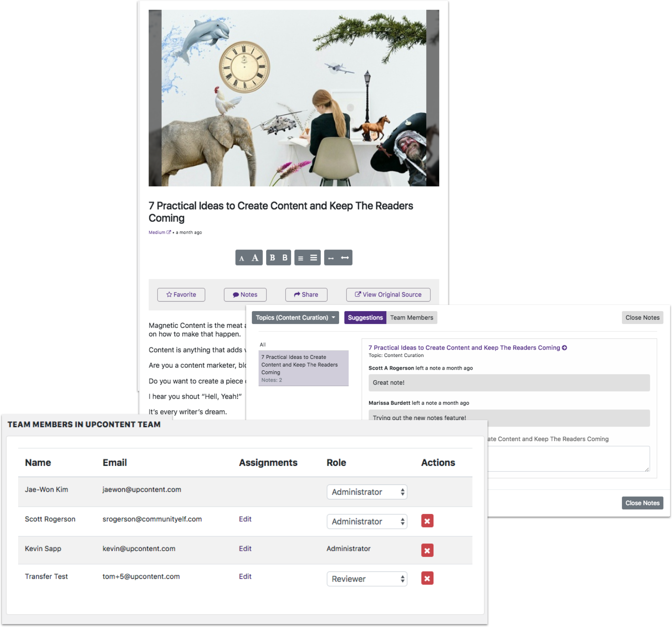Viewport: 672px width, 627px height.
Task: Edit assignments for Kevin Sapp
Action: point(245,548)
